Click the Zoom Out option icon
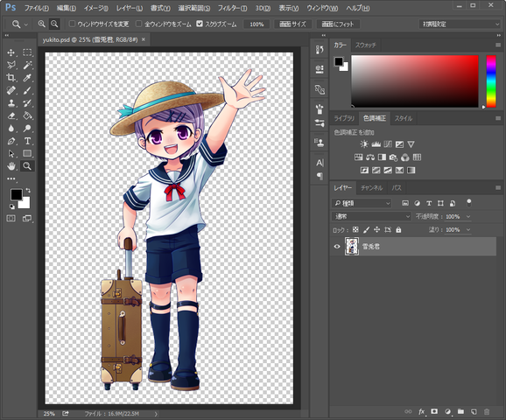The image size is (506, 420). 54,24
